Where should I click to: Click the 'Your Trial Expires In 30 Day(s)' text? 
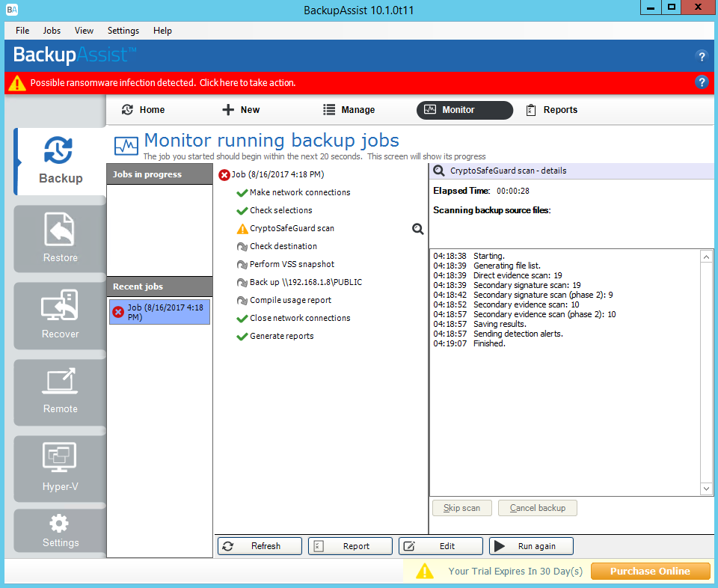tap(515, 572)
